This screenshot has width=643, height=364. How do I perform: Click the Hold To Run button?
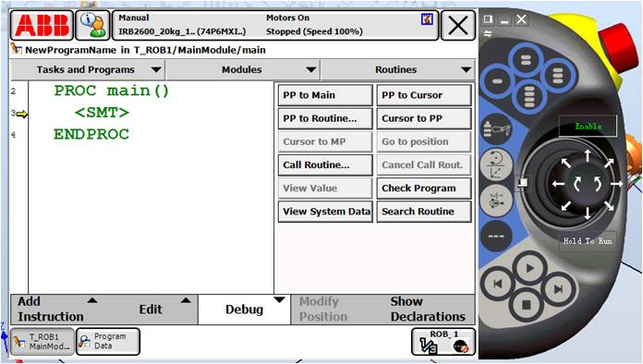click(588, 241)
